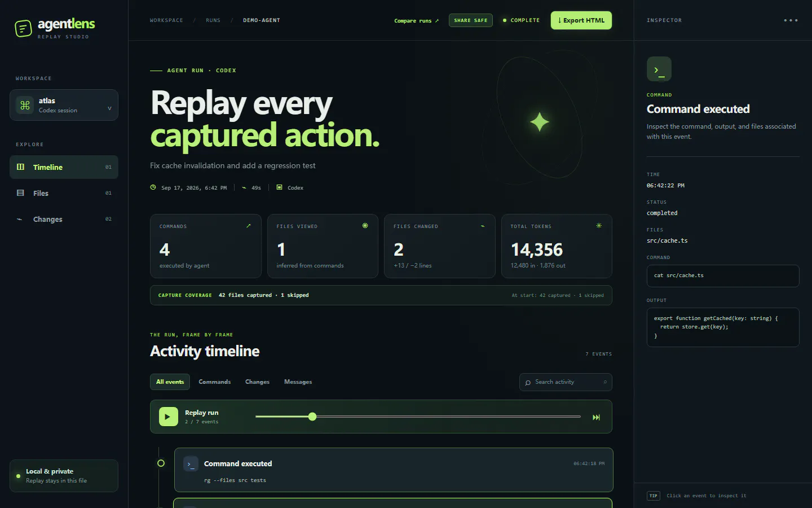Open the Commands stat card

(x=206, y=246)
